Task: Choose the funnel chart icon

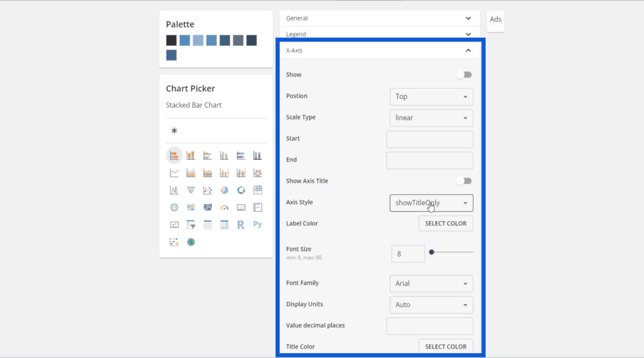Action: click(x=191, y=190)
